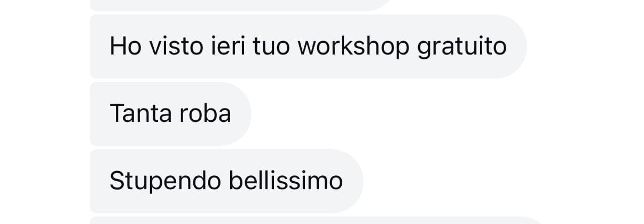Click blank margin left of the 'Tanta roba' bubble
Viewport: 644px width, 224px height.
pos(45,114)
